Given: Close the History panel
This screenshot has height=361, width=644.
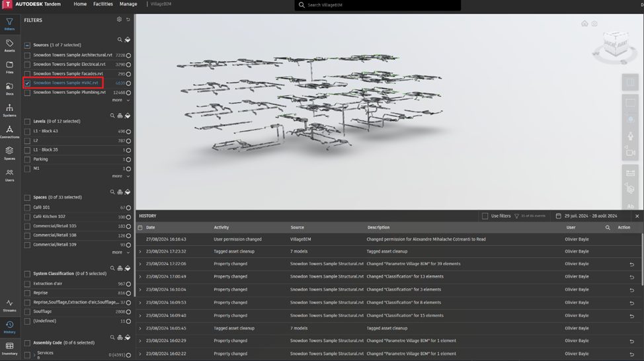Looking at the screenshot, I should (x=637, y=216).
